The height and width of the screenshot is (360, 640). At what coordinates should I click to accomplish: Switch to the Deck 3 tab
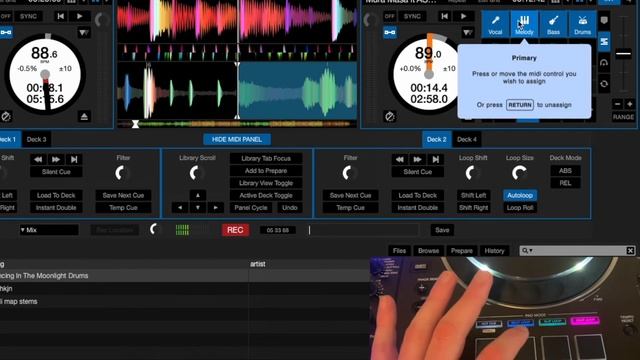(36, 140)
